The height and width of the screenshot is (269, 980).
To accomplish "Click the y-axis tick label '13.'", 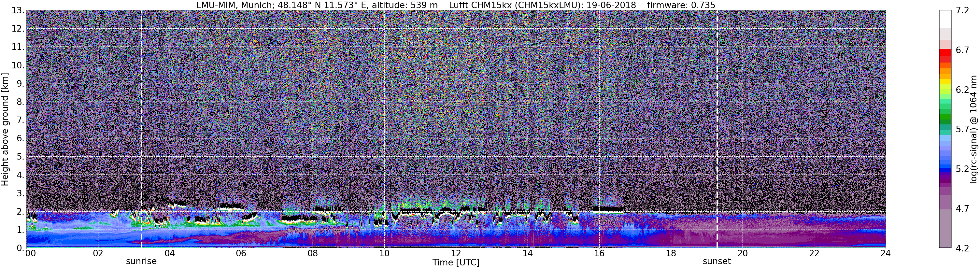I will (18, 10).
